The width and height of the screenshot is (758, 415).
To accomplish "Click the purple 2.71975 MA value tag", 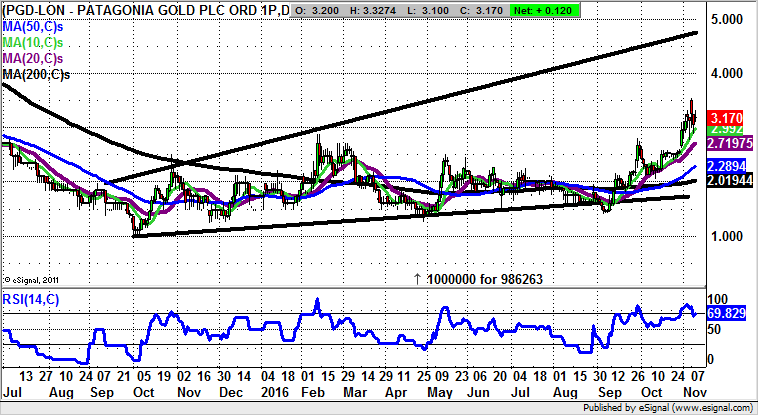I will coord(729,145).
